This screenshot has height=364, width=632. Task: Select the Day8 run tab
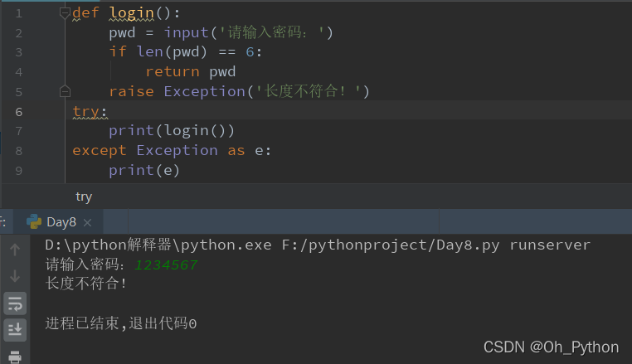58,222
